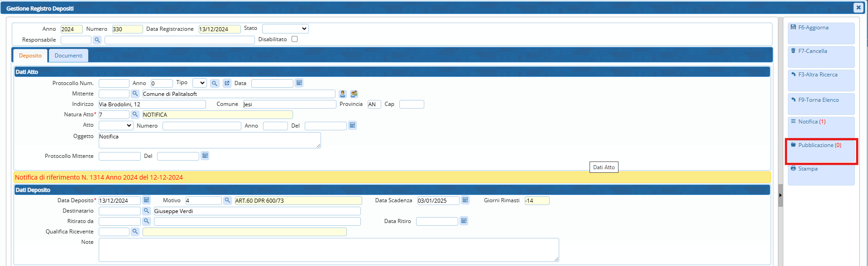This screenshot has width=868, height=266.
Task: Expand the Stato dropdown
Action: (x=285, y=28)
